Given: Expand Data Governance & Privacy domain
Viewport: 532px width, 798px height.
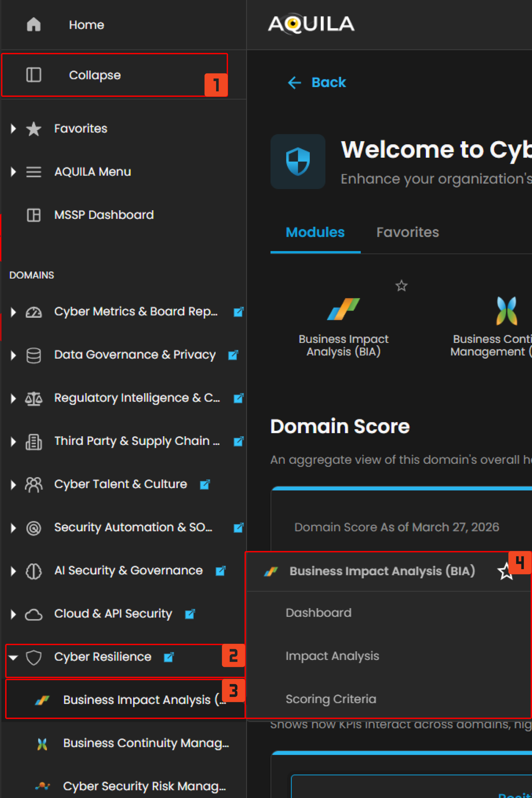Looking at the screenshot, I should click(13, 355).
